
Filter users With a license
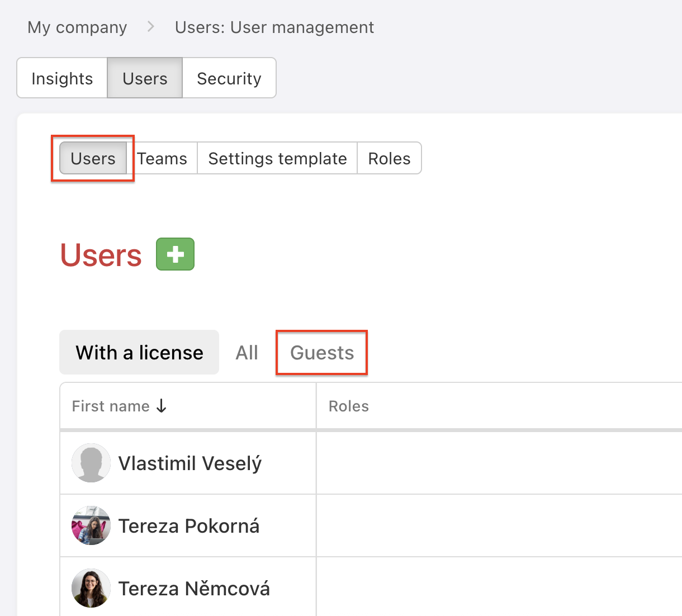[139, 352]
